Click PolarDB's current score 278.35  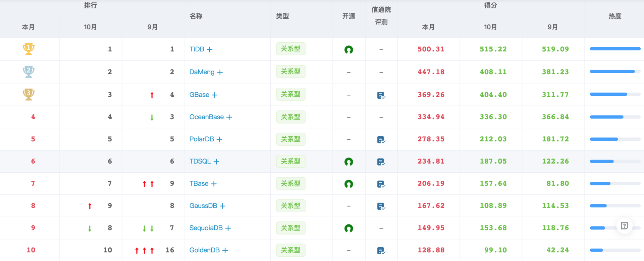(x=431, y=139)
